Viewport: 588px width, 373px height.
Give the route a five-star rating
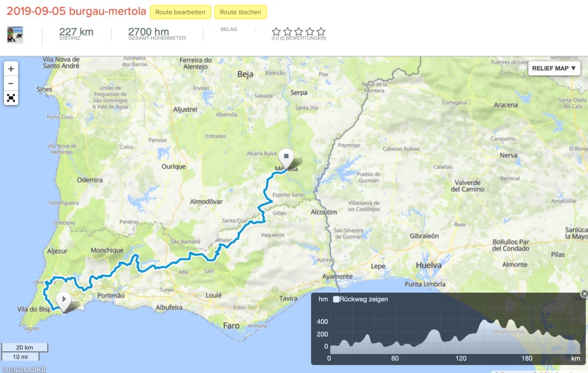pyautogui.click(x=321, y=32)
